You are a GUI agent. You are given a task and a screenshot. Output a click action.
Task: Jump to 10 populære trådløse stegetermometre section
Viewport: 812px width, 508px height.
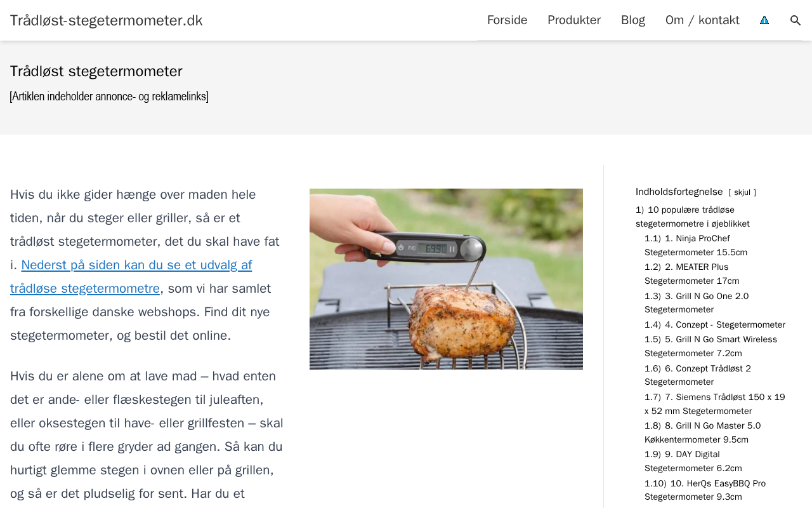693,217
